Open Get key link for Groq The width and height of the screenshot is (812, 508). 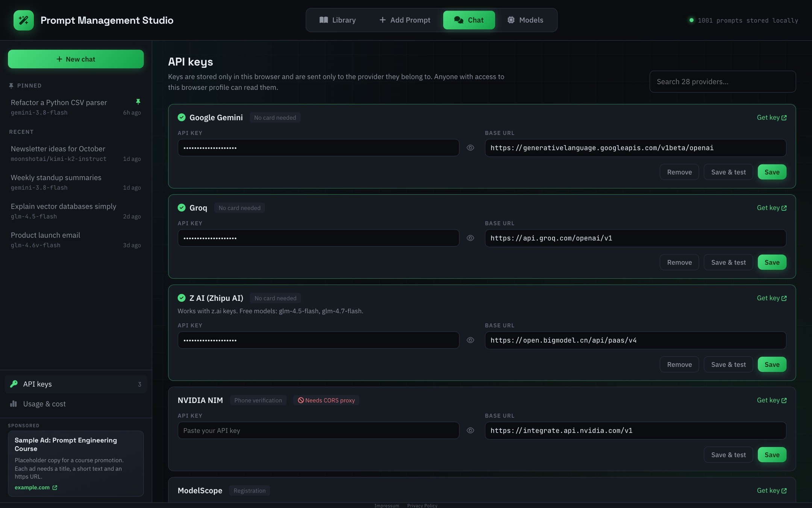(771, 208)
